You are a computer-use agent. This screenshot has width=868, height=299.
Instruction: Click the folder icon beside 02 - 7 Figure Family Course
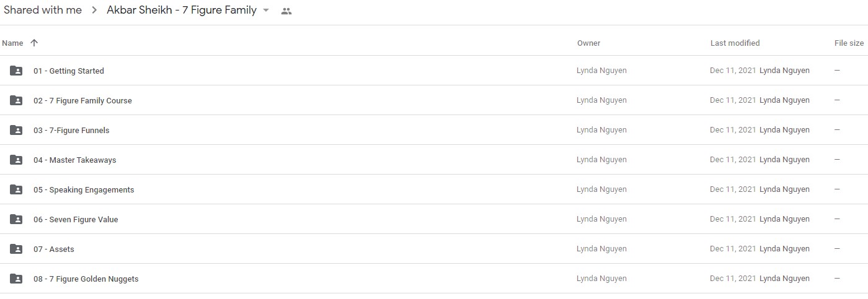[16, 100]
